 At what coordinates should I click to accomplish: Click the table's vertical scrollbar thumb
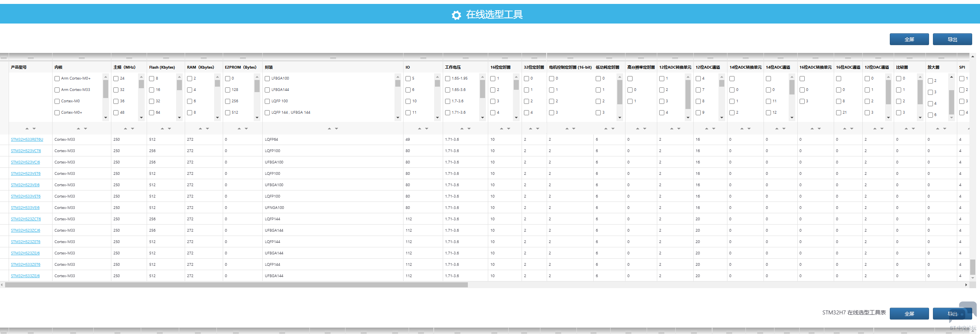pos(973,267)
